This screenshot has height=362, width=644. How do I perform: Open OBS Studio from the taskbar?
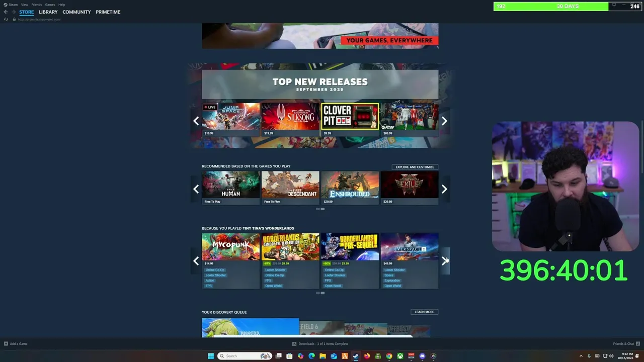tap(433, 356)
